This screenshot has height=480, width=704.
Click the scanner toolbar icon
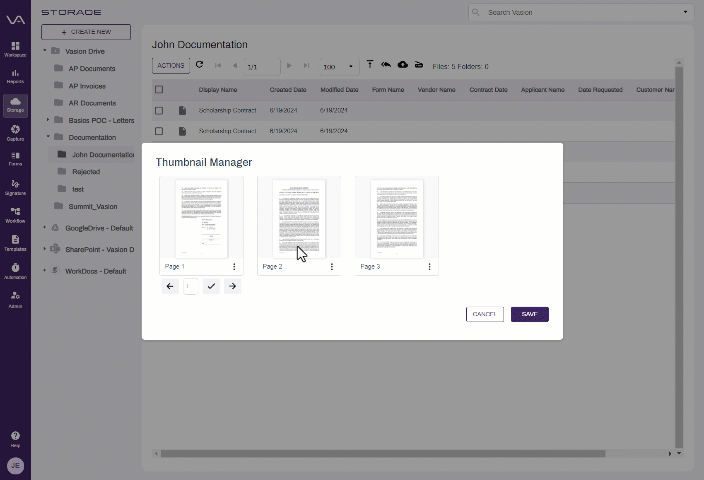(x=418, y=64)
